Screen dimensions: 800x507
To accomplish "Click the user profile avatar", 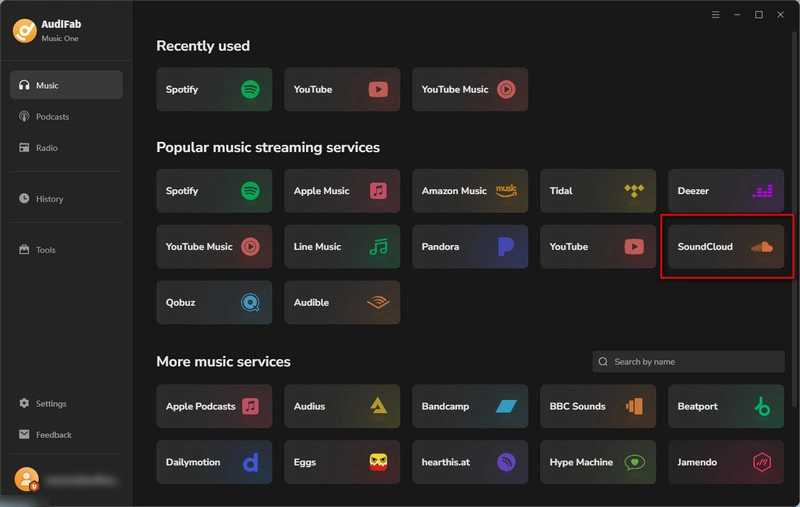I will point(26,479).
